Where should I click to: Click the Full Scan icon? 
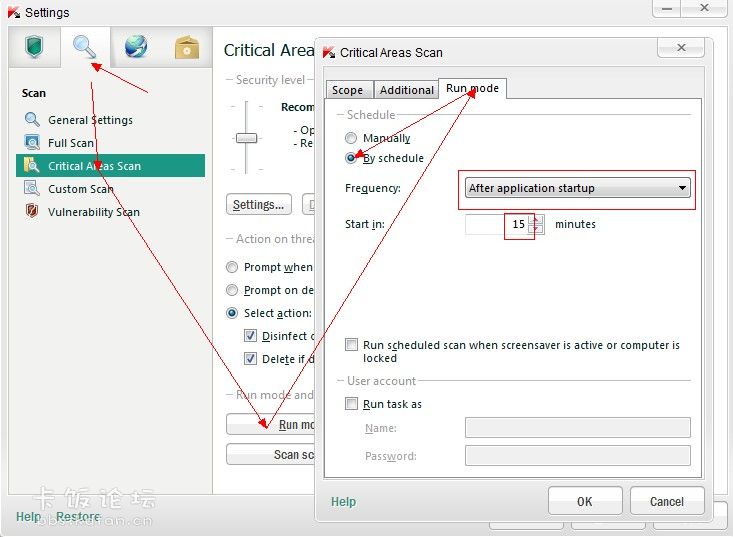[32, 142]
